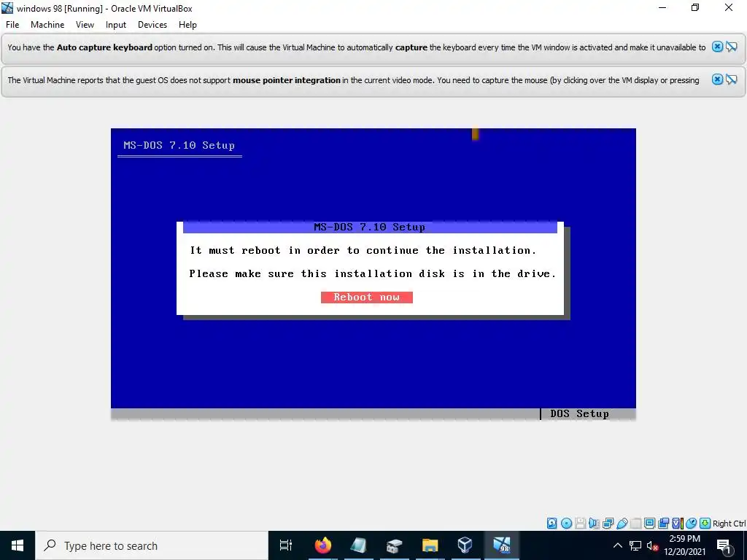
Task: Open the File menu
Action: tap(12, 25)
